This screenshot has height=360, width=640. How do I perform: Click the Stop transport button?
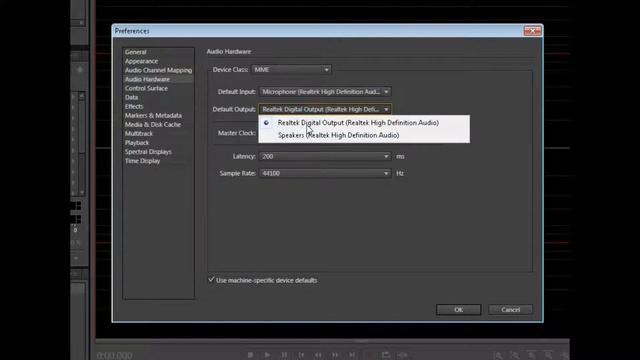pos(251,355)
